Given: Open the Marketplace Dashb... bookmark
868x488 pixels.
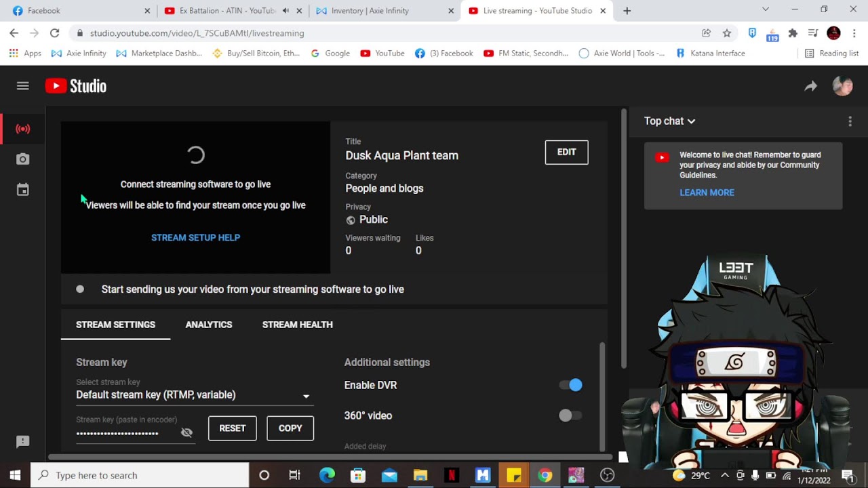Looking at the screenshot, I should tap(159, 53).
